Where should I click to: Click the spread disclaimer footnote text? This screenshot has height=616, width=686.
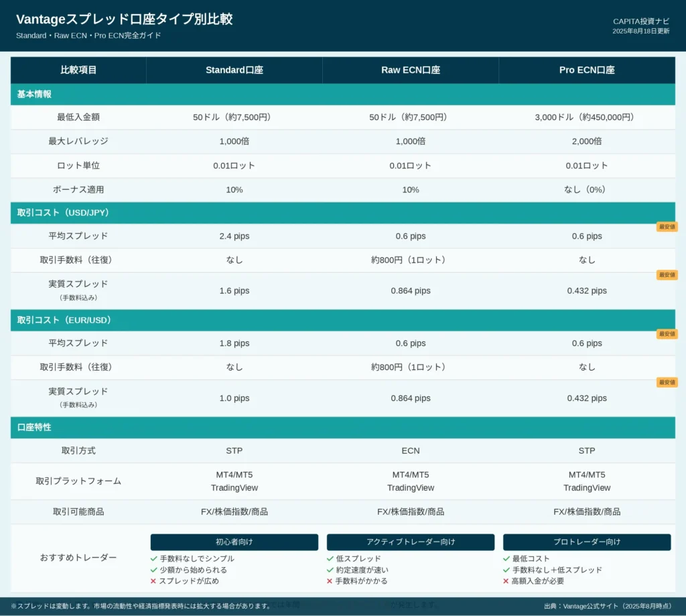click(x=141, y=606)
